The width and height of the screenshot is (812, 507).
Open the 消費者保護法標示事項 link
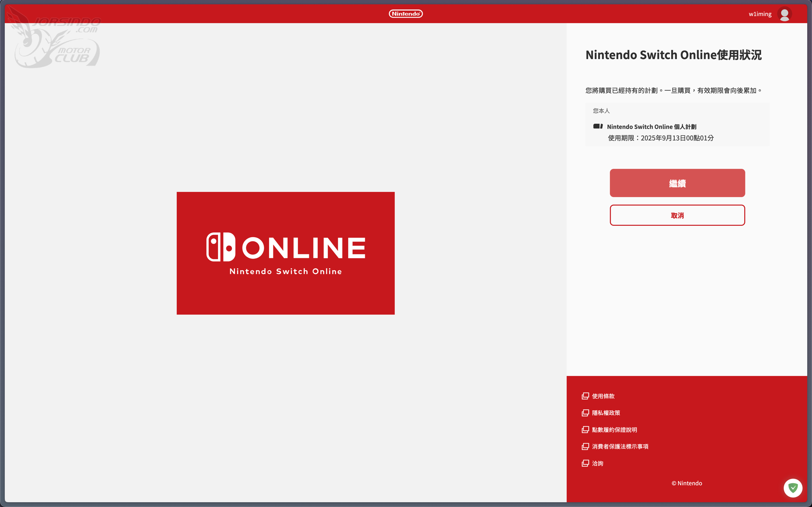coord(620,447)
